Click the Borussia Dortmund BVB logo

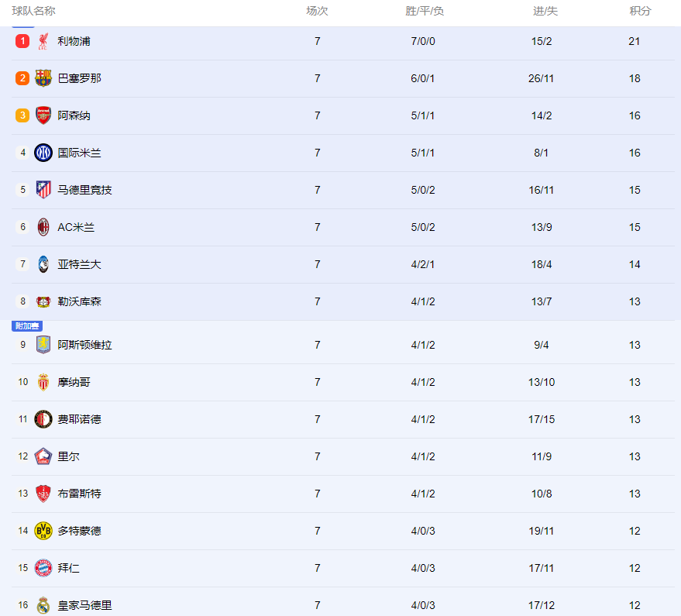(43, 531)
